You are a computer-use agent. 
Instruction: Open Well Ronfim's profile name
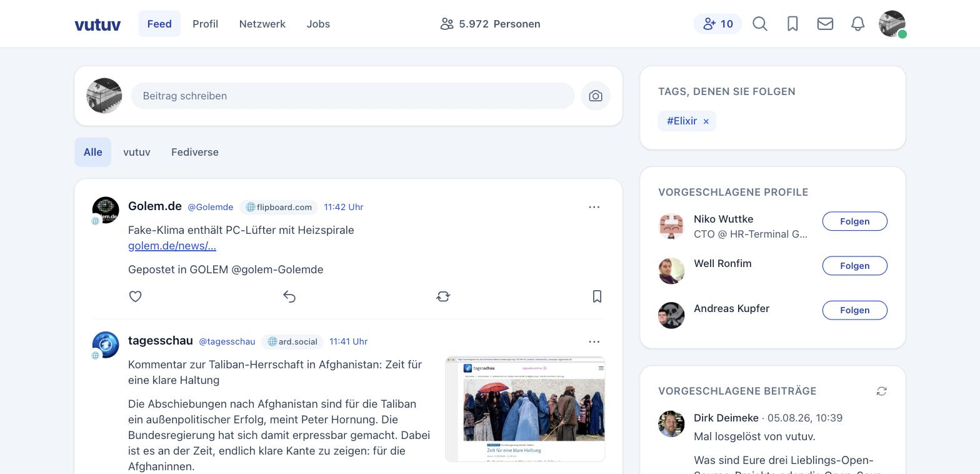coord(722,263)
